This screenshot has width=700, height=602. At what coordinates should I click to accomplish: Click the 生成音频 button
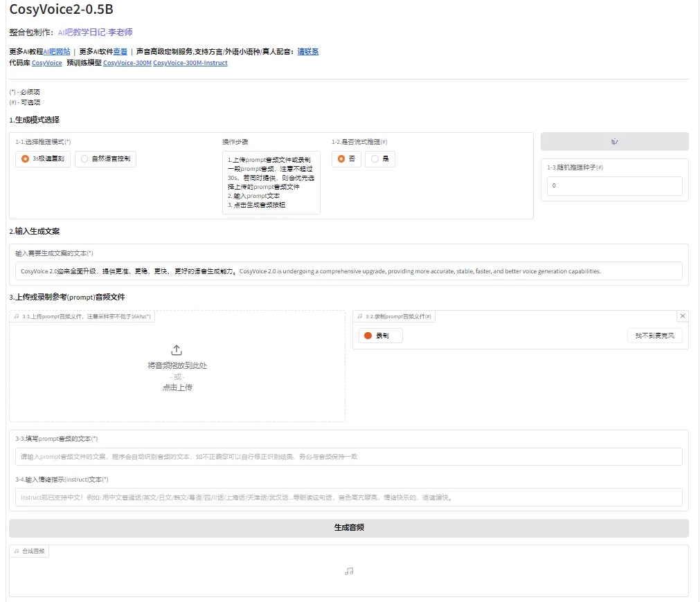click(x=349, y=527)
